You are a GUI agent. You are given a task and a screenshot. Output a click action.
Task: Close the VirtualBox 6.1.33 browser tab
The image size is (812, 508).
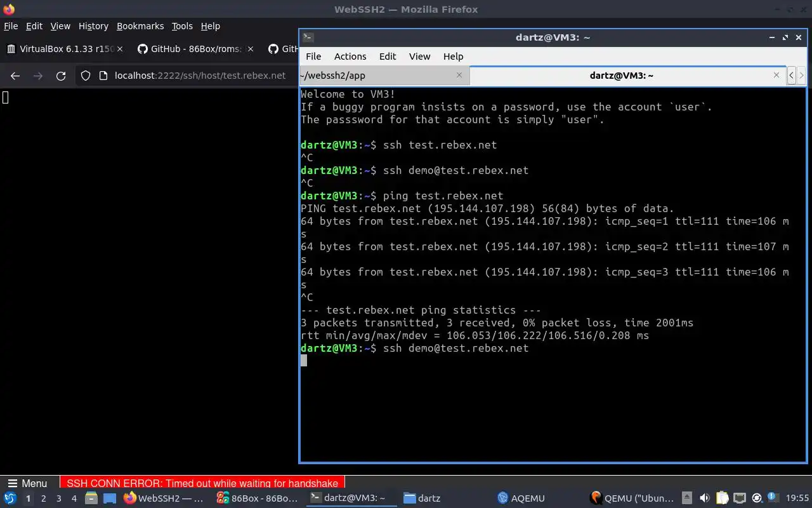coord(119,49)
